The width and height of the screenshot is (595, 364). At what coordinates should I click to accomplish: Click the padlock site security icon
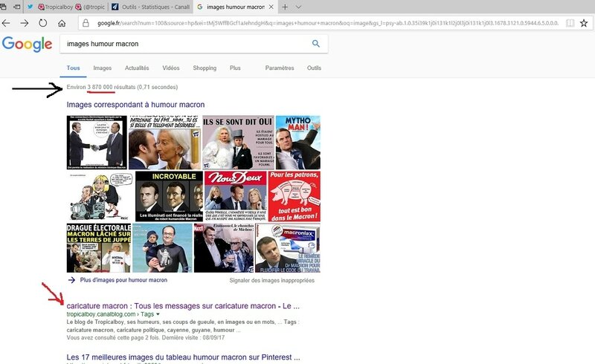click(x=86, y=23)
